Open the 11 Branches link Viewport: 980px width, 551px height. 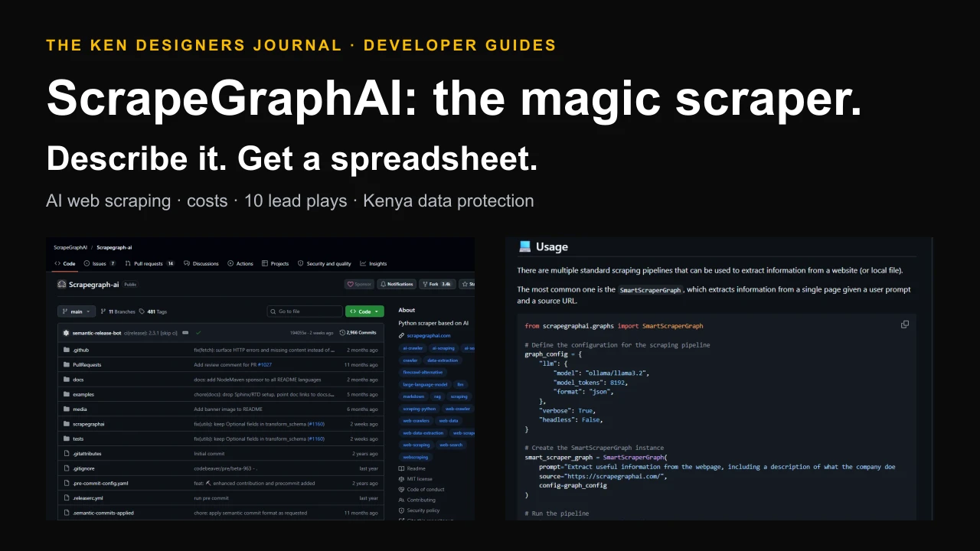point(119,311)
